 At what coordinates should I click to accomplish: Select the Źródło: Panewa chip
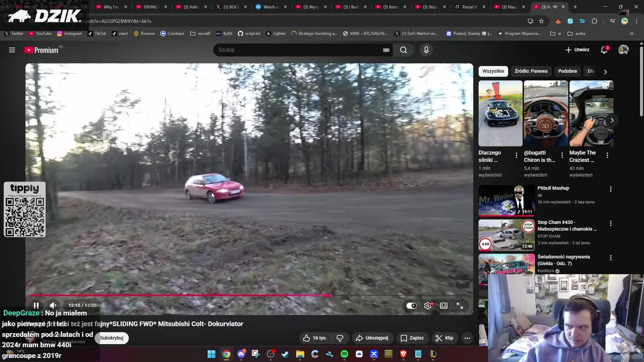531,71
